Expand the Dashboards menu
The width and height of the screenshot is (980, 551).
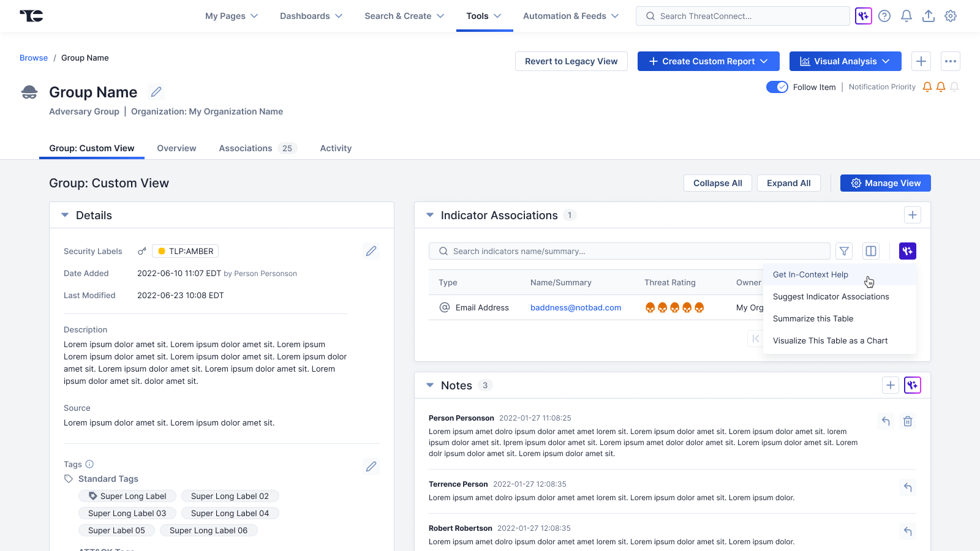311,16
